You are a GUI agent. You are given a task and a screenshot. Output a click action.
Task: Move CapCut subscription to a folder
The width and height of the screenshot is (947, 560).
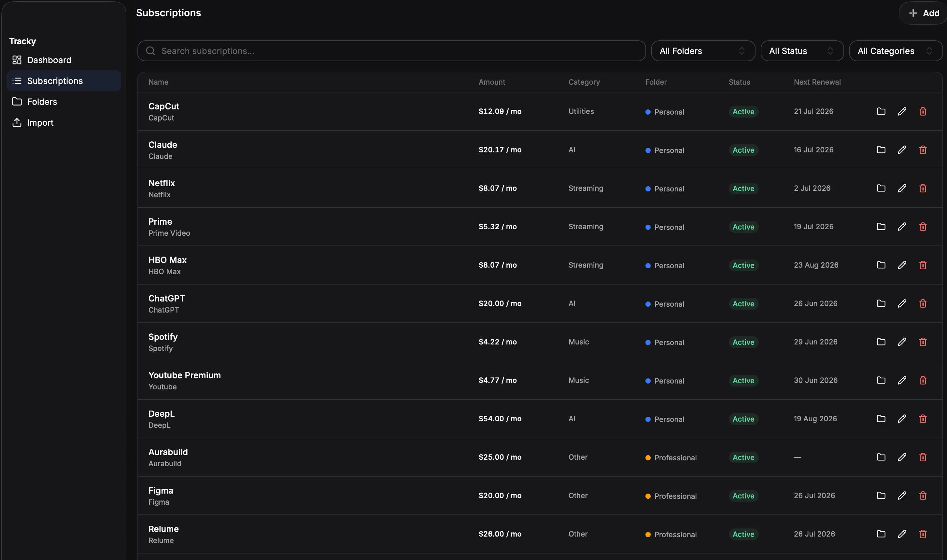click(x=881, y=111)
